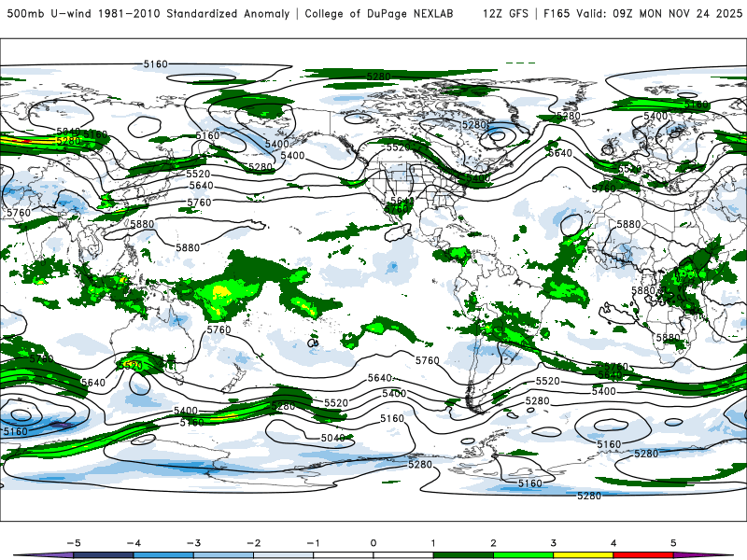
Task: Click the 5760 contour label over northern Mexico
Action: pyautogui.click(x=396, y=209)
